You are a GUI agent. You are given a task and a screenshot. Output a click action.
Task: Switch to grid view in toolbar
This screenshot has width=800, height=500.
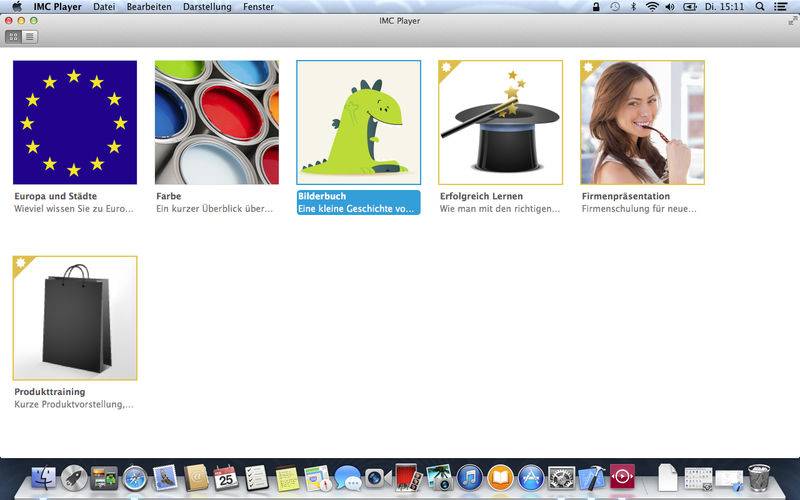14,37
